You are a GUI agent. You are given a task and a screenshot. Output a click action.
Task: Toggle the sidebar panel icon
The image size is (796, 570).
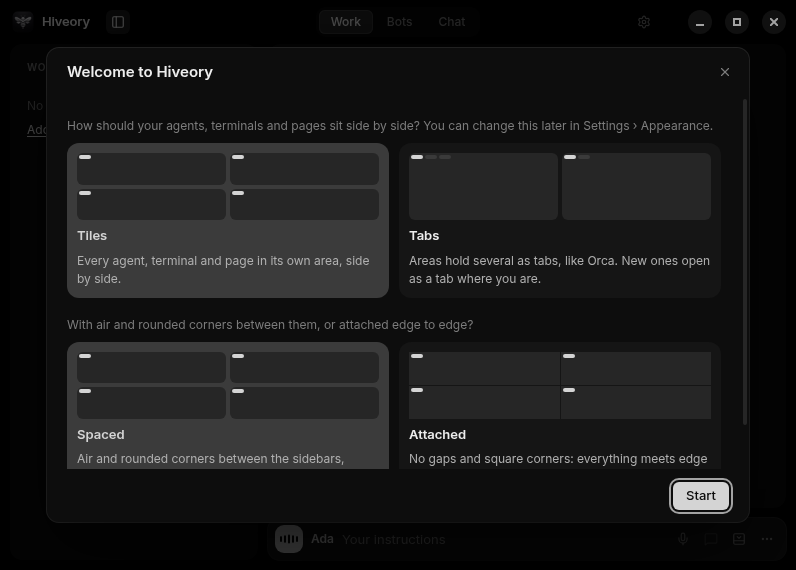pos(118,22)
